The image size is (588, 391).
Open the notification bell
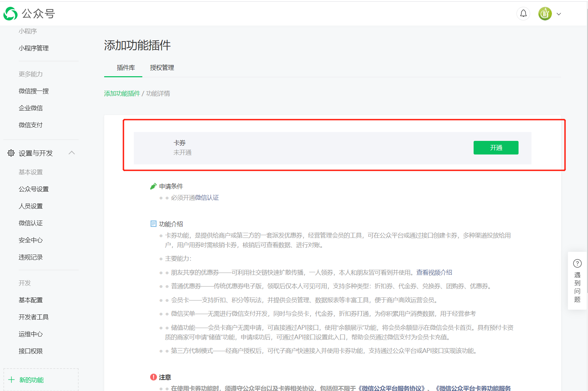(x=523, y=14)
